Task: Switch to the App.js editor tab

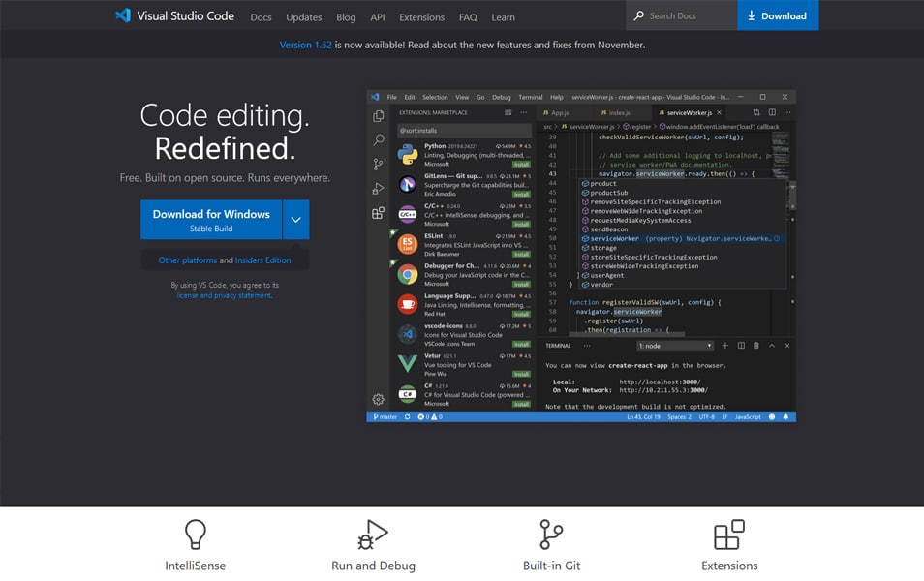Action: (x=560, y=112)
